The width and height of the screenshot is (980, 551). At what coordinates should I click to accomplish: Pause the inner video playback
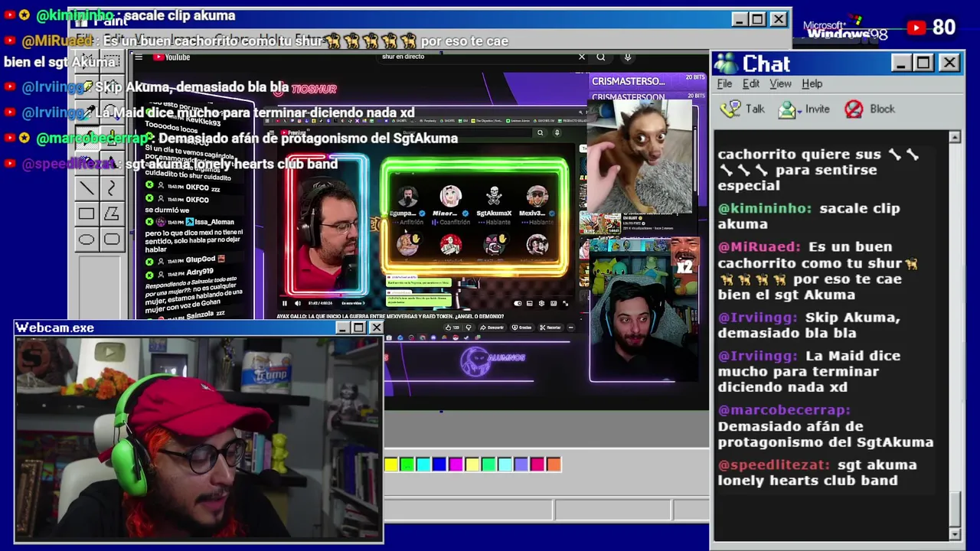pyautogui.click(x=285, y=303)
